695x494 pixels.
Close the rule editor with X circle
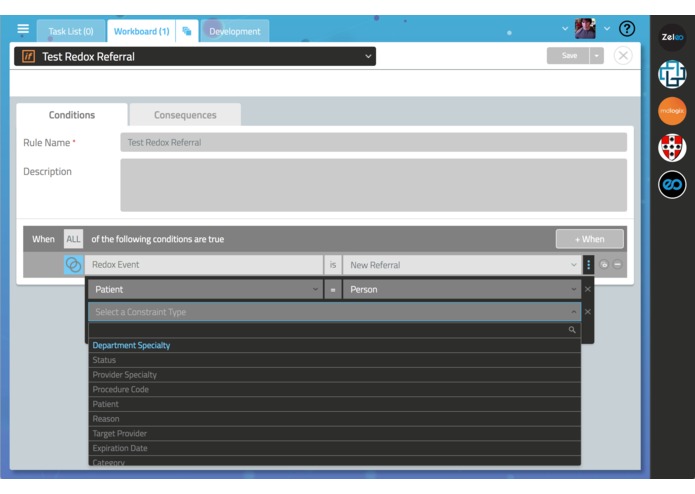[623, 56]
